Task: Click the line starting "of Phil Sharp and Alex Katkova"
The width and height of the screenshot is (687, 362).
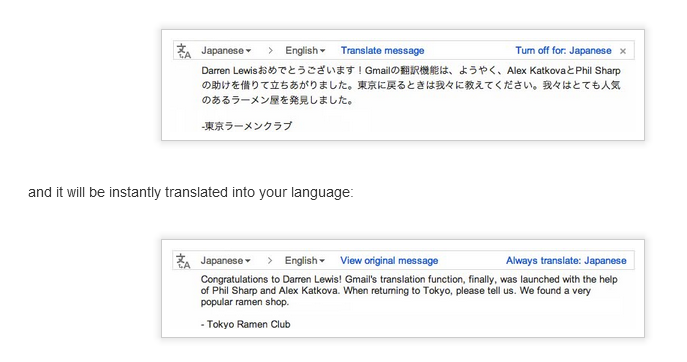Action: click(x=396, y=291)
